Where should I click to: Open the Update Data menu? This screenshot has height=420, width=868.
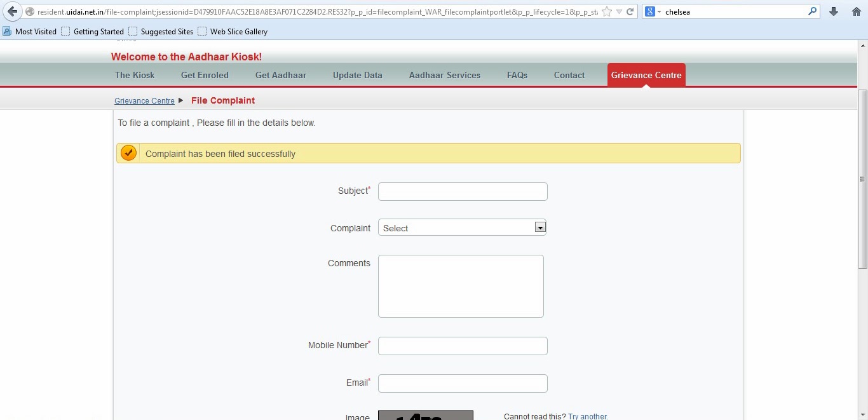point(358,75)
